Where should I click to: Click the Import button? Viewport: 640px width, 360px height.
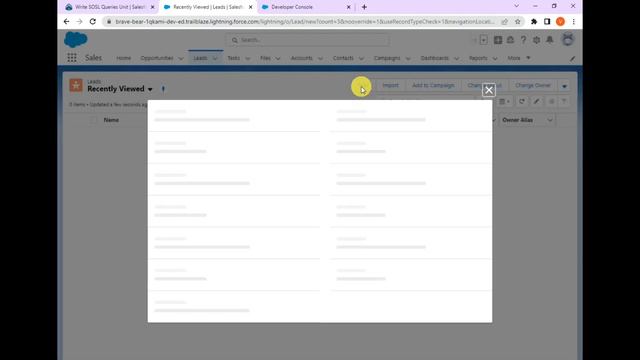pos(390,86)
